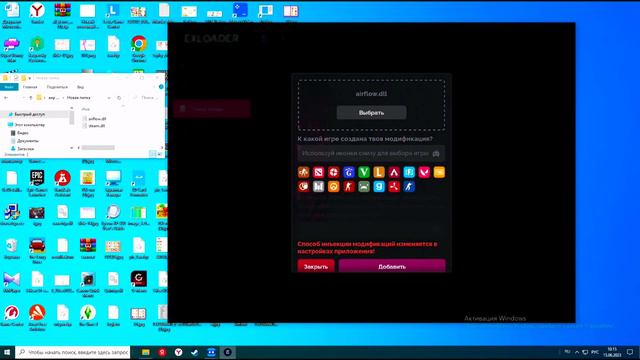
Task: Open the Explorer address bar dropdown
Action: (109, 98)
